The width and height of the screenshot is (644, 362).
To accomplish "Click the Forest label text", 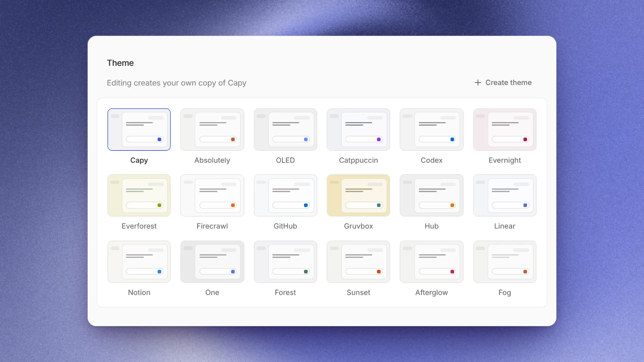I will point(285,292).
